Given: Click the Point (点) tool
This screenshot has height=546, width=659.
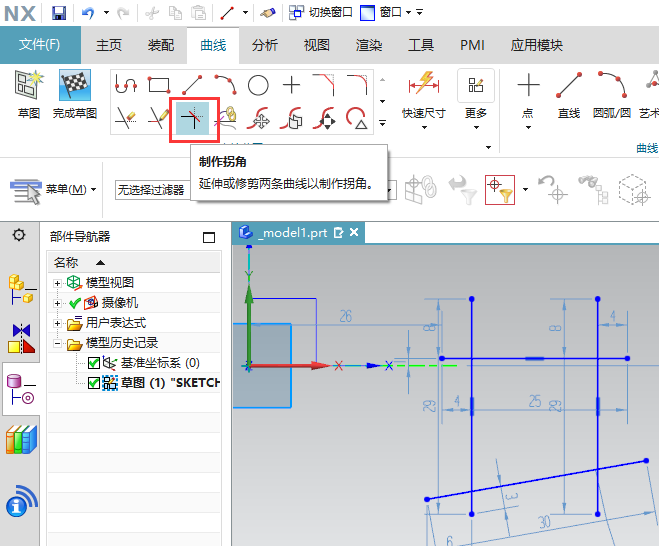Looking at the screenshot, I should 528,95.
